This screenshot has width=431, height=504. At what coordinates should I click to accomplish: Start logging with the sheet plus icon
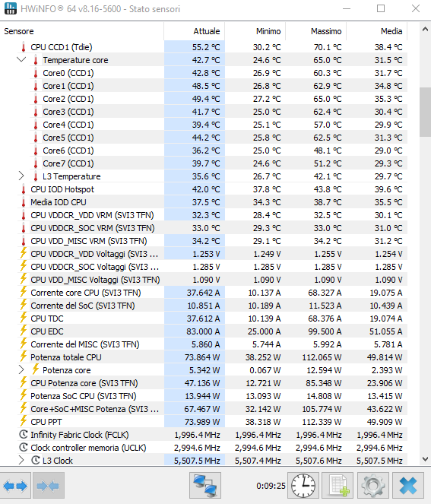(x=338, y=485)
